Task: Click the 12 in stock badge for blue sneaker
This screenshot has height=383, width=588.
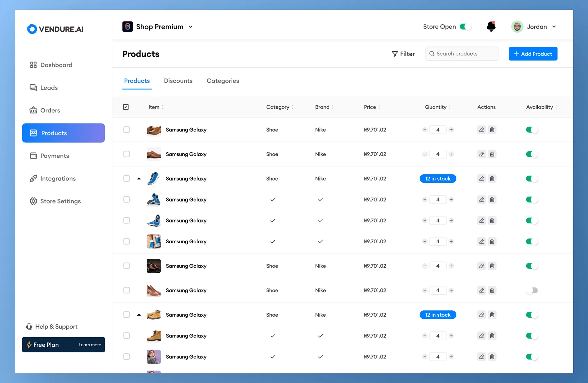Action: (x=438, y=179)
